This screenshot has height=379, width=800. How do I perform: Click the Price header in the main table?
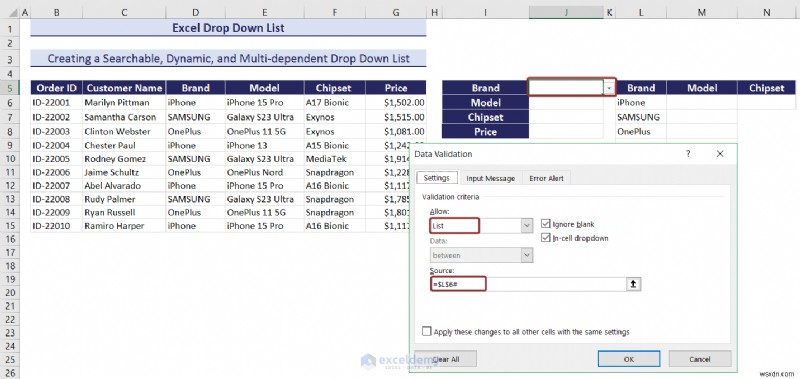(x=396, y=88)
